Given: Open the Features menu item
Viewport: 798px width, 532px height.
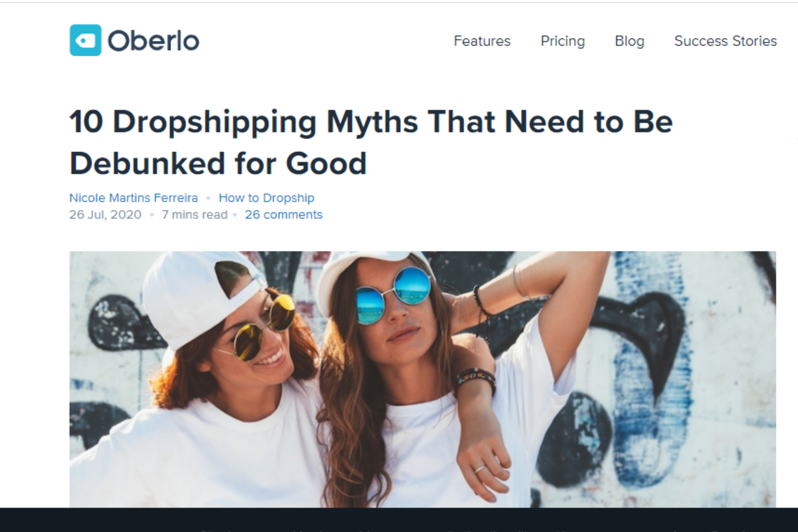Looking at the screenshot, I should pyautogui.click(x=482, y=41).
